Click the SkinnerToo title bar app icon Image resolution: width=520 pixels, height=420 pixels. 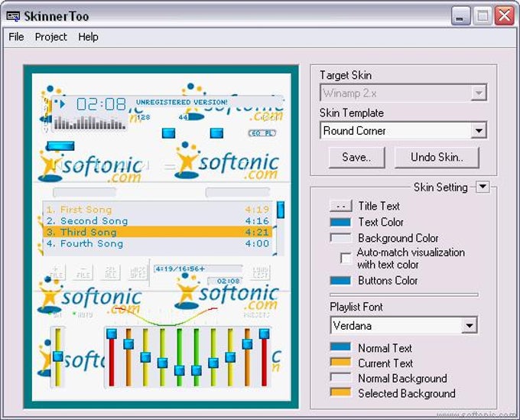[13, 16]
